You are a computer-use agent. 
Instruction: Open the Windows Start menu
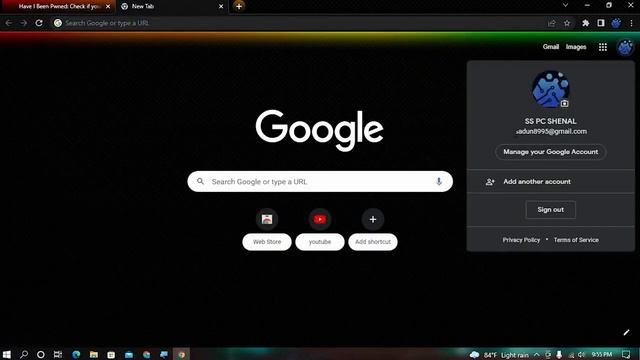[x=7, y=354]
